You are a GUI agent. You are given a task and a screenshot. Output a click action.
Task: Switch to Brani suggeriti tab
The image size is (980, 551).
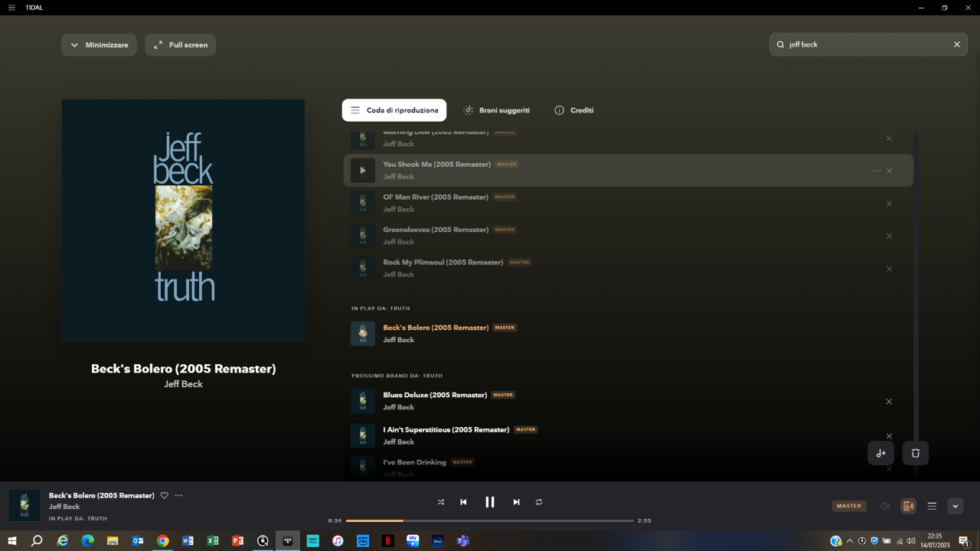[x=496, y=110]
